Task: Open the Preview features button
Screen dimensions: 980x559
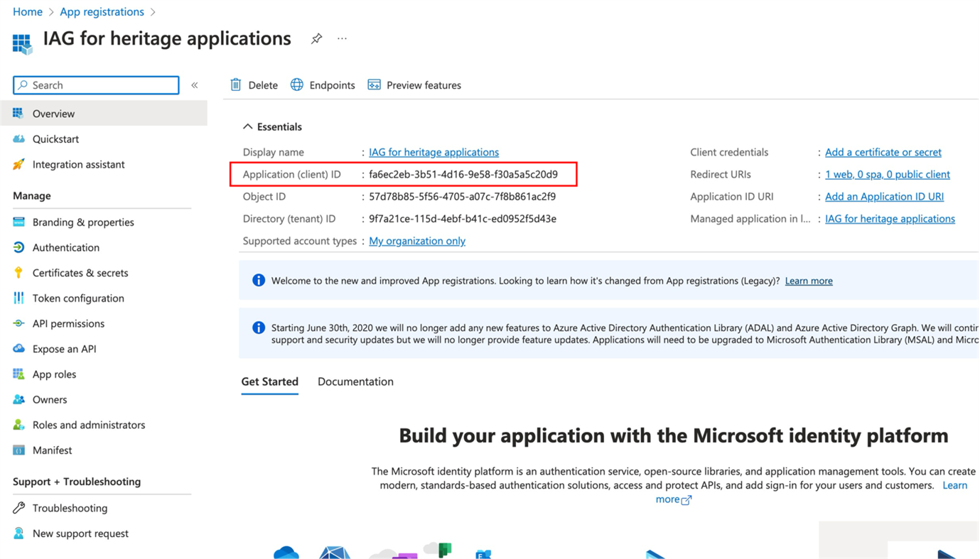Action: 414,85
